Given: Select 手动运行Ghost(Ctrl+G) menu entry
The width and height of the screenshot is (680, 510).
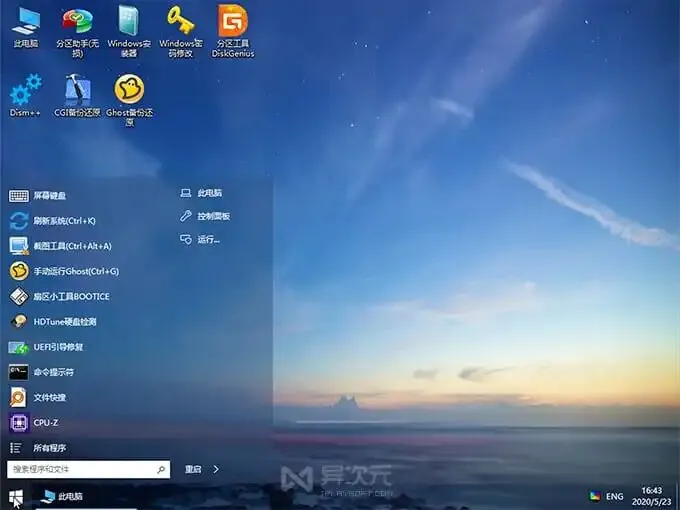Looking at the screenshot, I should [76, 271].
